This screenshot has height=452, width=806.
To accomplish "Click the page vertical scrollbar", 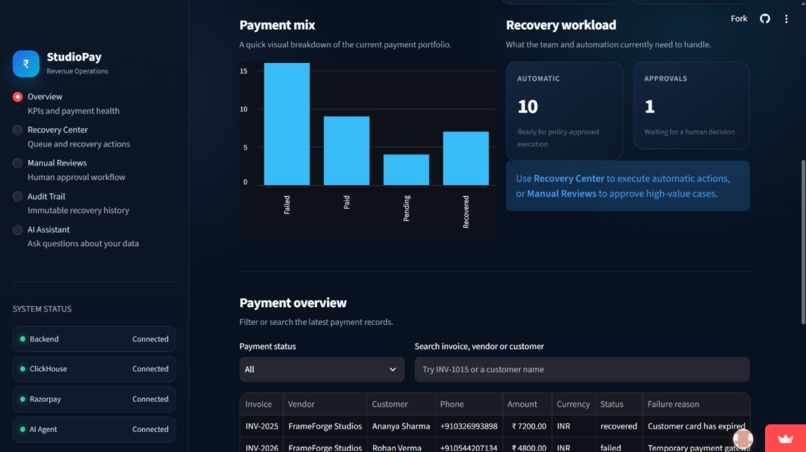I will (803, 242).
